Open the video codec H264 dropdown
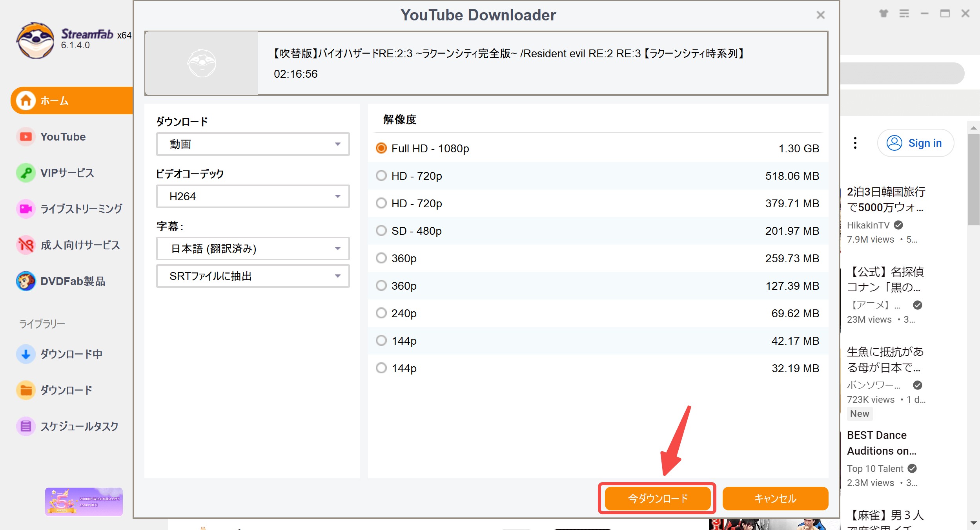Image resolution: width=980 pixels, height=530 pixels. coord(253,196)
